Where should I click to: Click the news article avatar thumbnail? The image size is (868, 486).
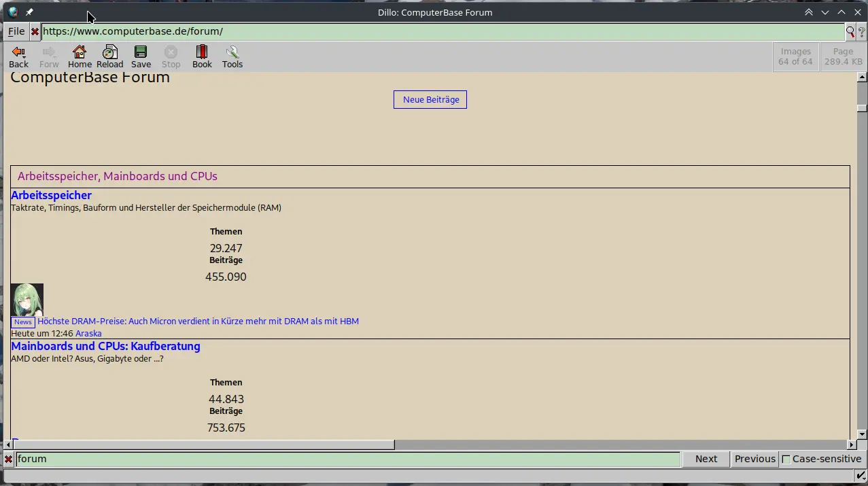(27, 299)
